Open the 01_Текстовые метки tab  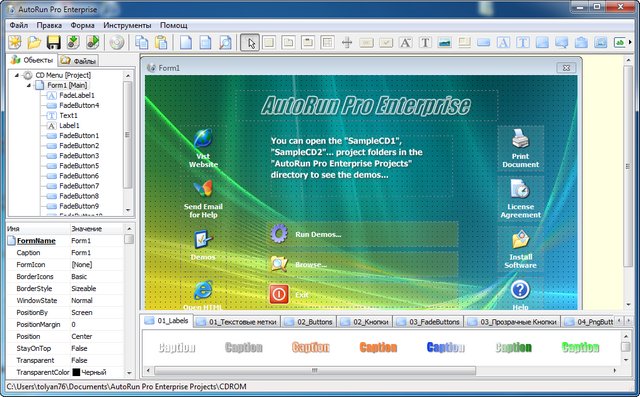(237, 322)
